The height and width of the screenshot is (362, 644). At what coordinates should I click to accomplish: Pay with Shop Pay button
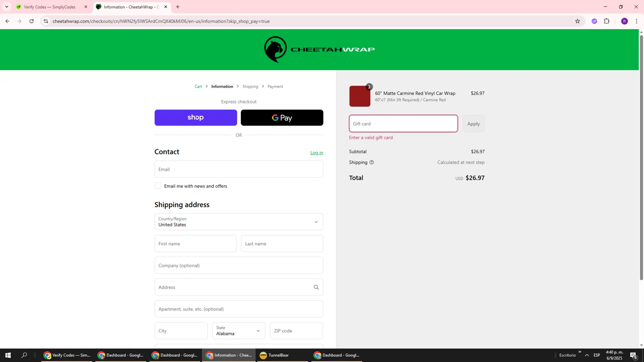click(x=196, y=118)
